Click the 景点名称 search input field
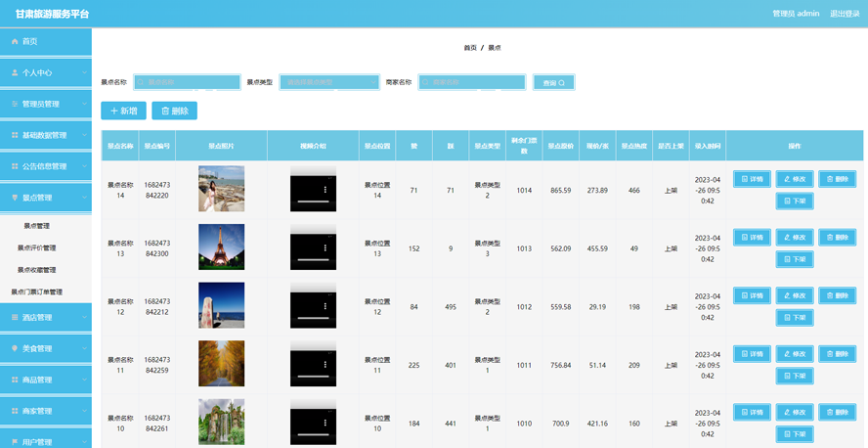Image resolution: width=868 pixels, height=448 pixels. [187, 82]
